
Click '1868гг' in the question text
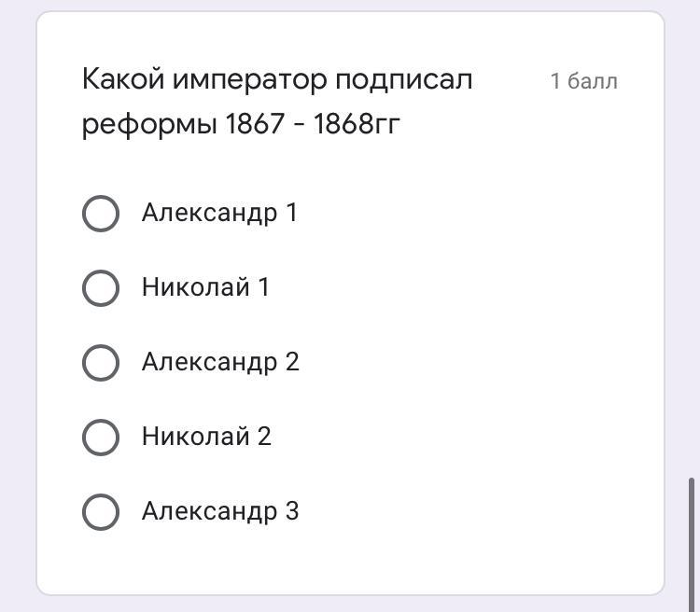[x=357, y=124]
